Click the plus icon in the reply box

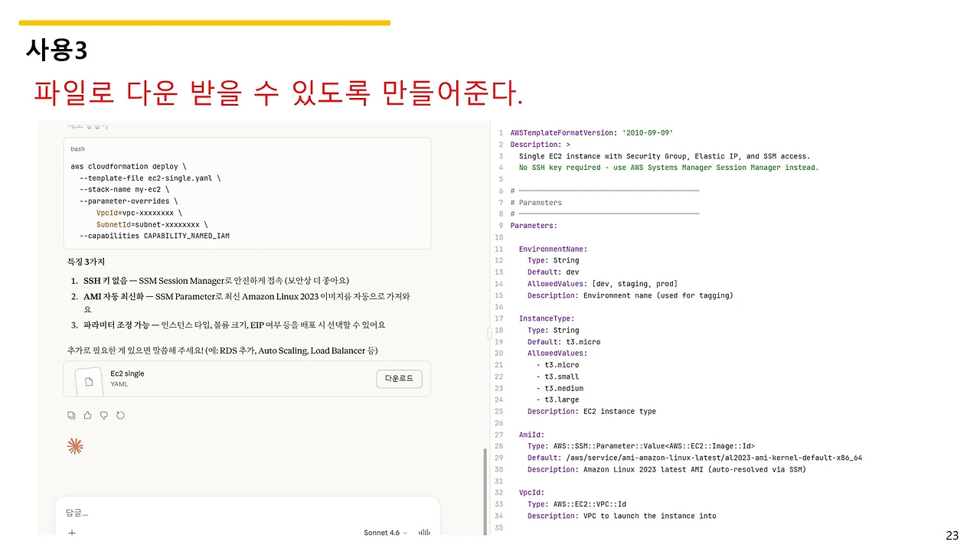coord(71,532)
